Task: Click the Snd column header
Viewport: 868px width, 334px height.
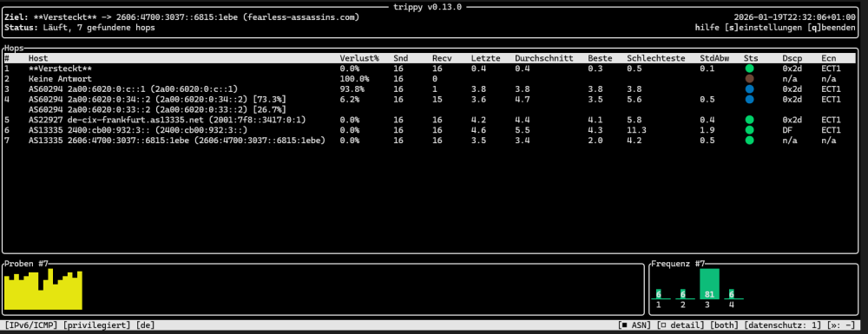Action: coord(400,58)
